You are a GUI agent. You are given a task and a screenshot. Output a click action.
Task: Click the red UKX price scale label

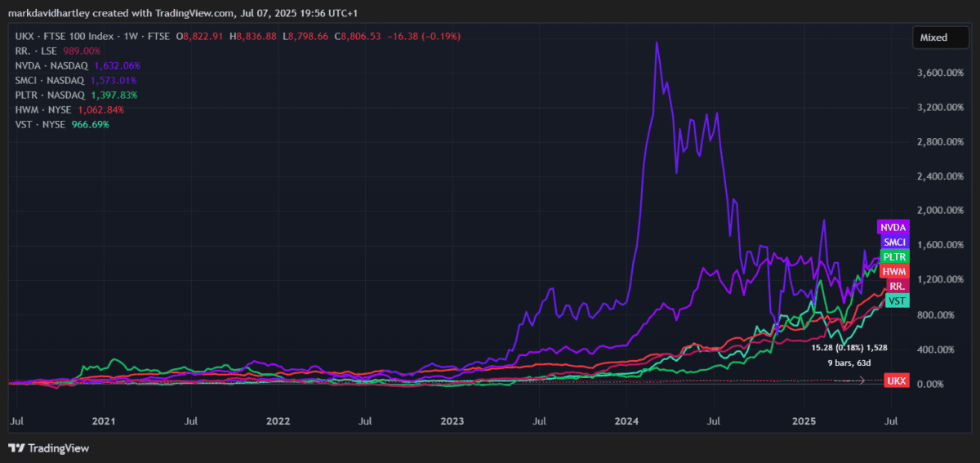pos(896,381)
